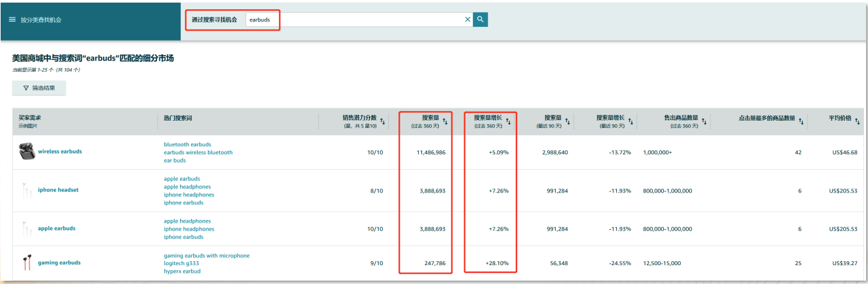This screenshot has height=284, width=868.
Task: Click the magnifier search button
Action: [481, 20]
